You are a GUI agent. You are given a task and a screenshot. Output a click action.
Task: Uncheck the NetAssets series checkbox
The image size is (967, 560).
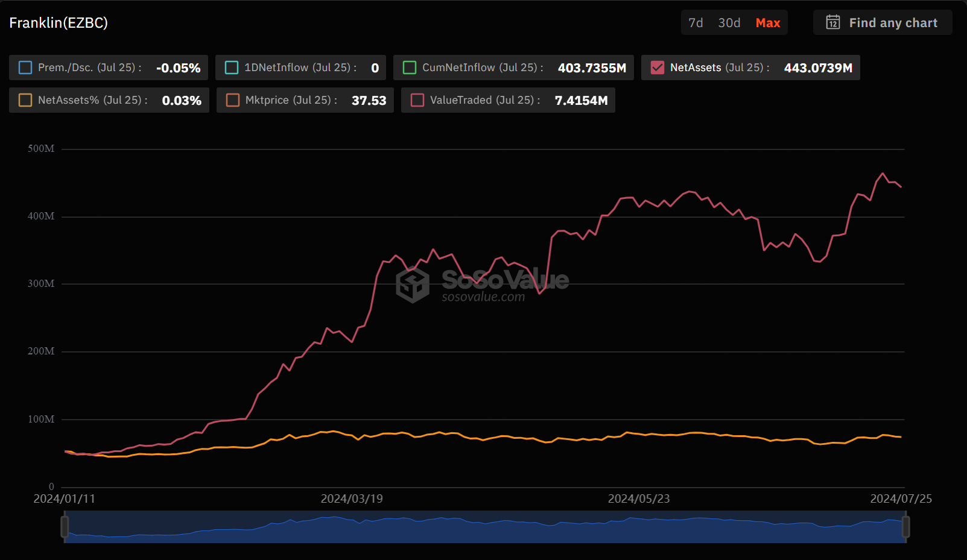(x=658, y=68)
